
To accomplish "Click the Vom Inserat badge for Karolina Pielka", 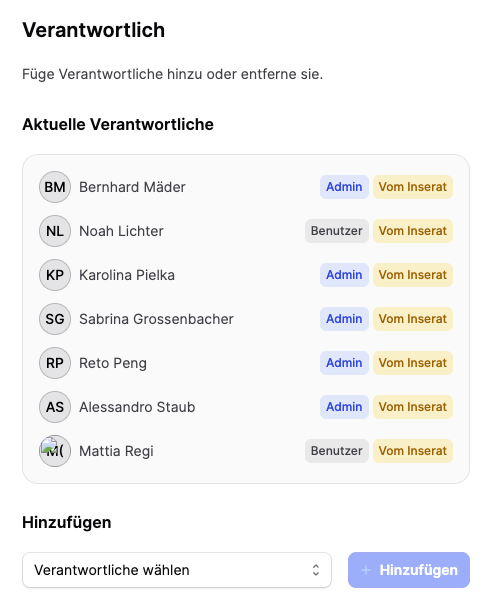I will click(413, 275).
